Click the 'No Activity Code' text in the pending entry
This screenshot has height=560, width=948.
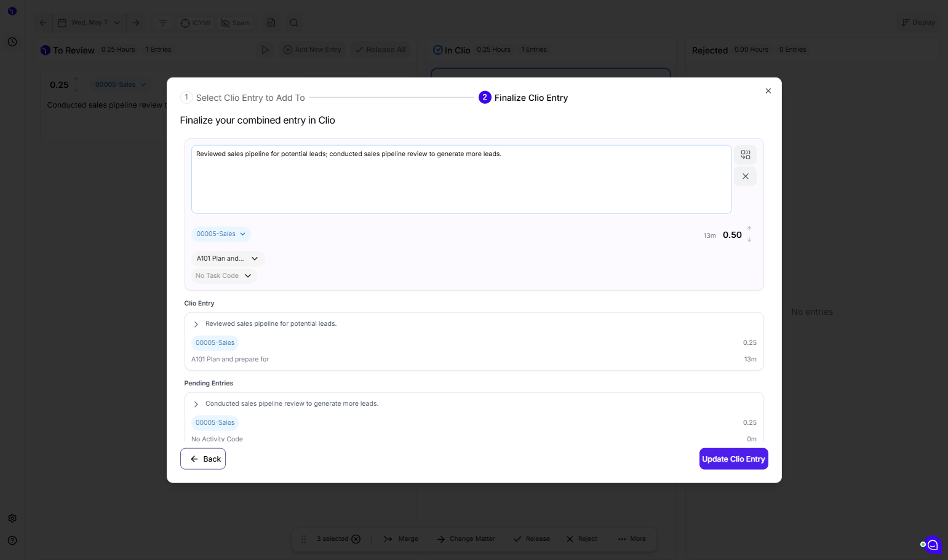[x=217, y=439]
